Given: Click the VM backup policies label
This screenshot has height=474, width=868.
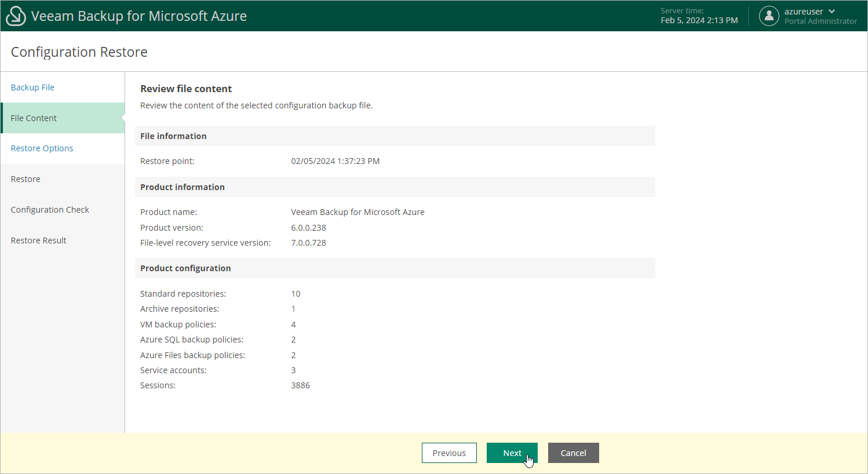Looking at the screenshot, I should click(178, 324).
